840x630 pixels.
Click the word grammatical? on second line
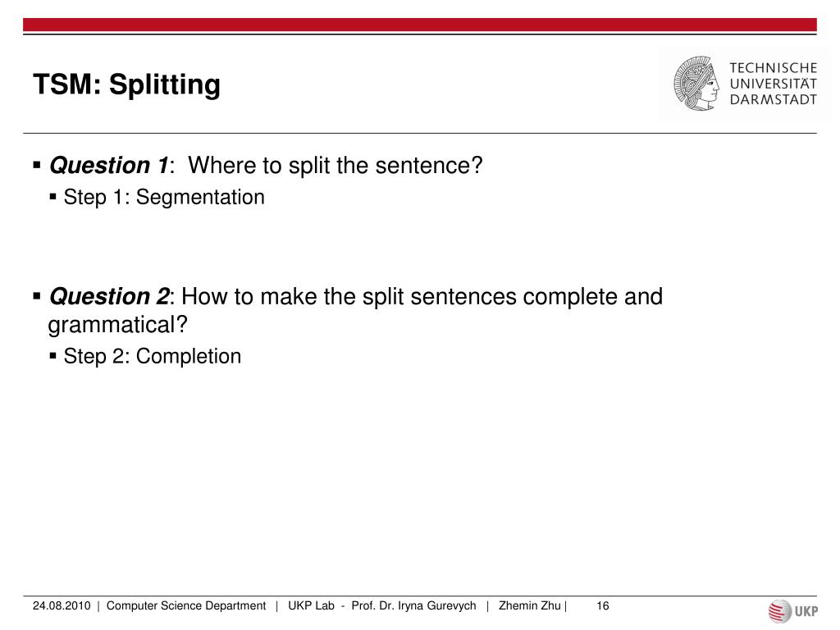(118, 325)
